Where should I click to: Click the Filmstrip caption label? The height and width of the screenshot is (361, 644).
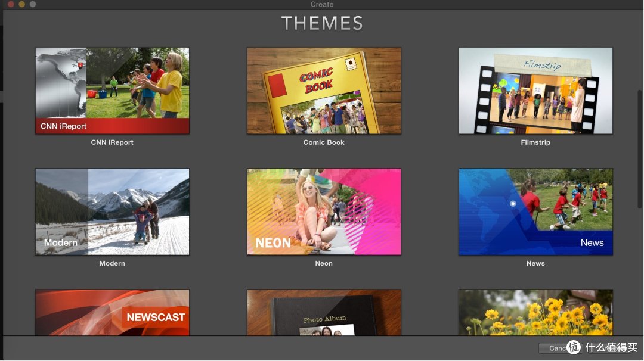tap(535, 142)
